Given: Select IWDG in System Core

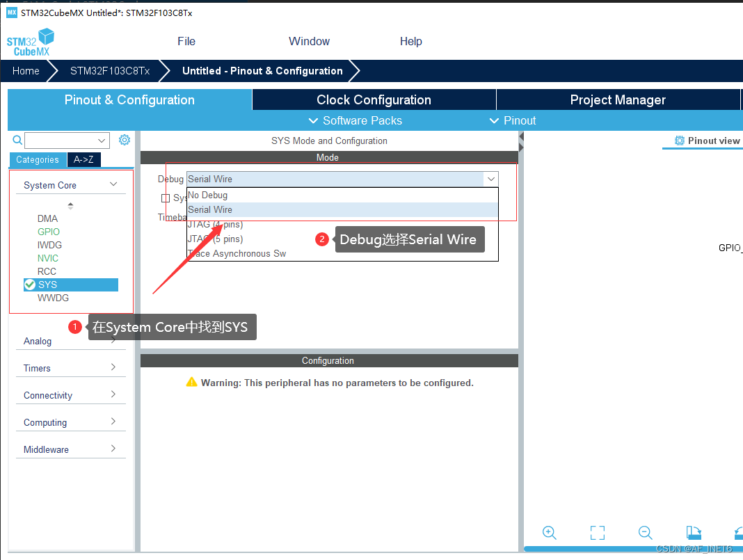Looking at the screenshot, I should tap(49, 245).
